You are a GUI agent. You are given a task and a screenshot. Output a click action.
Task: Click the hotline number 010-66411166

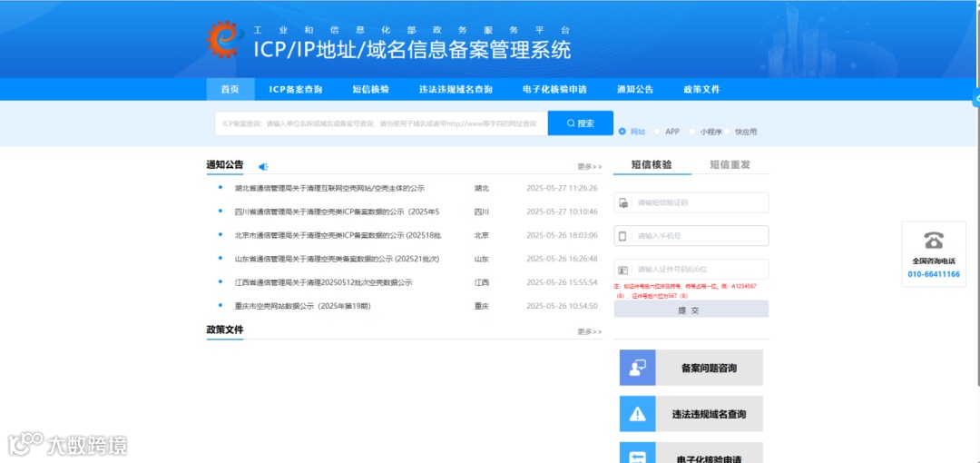click(934, 274)
